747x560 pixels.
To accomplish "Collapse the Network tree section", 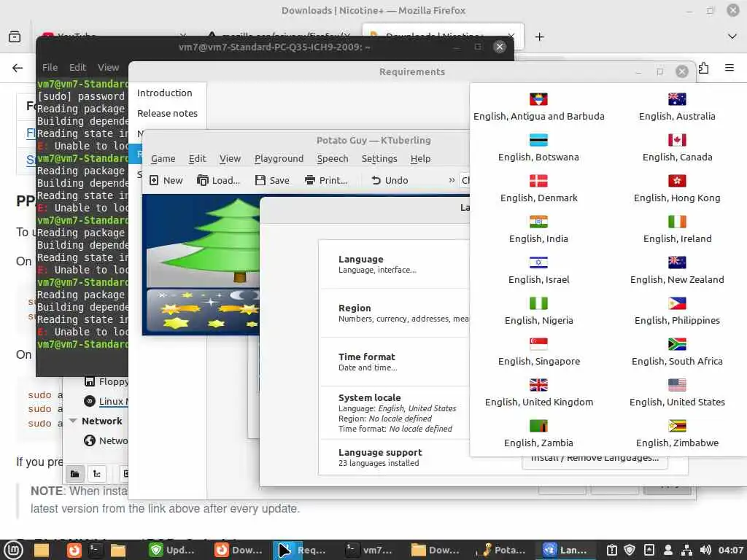I will pyautogui.click(x=73, y=421).
